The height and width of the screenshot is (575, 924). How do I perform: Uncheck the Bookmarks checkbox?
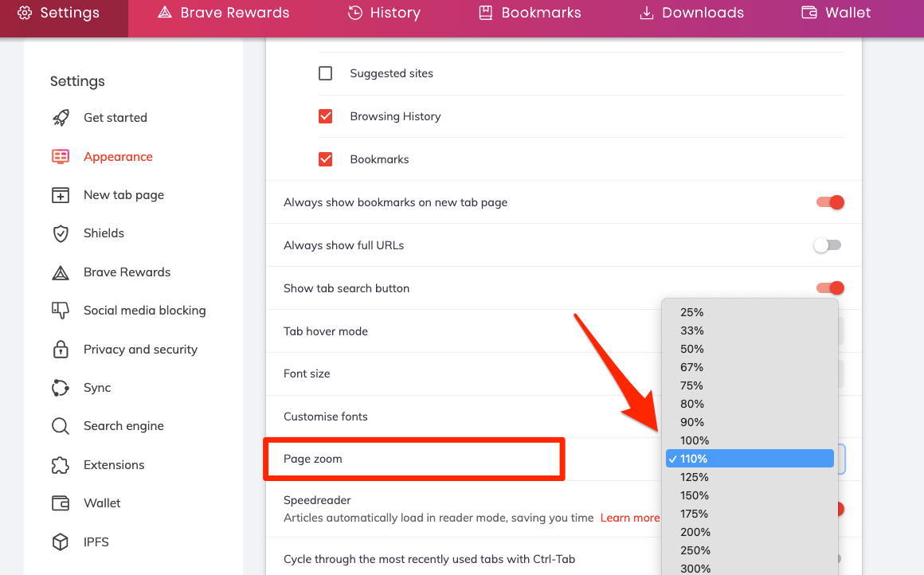[x=325, y=159]
